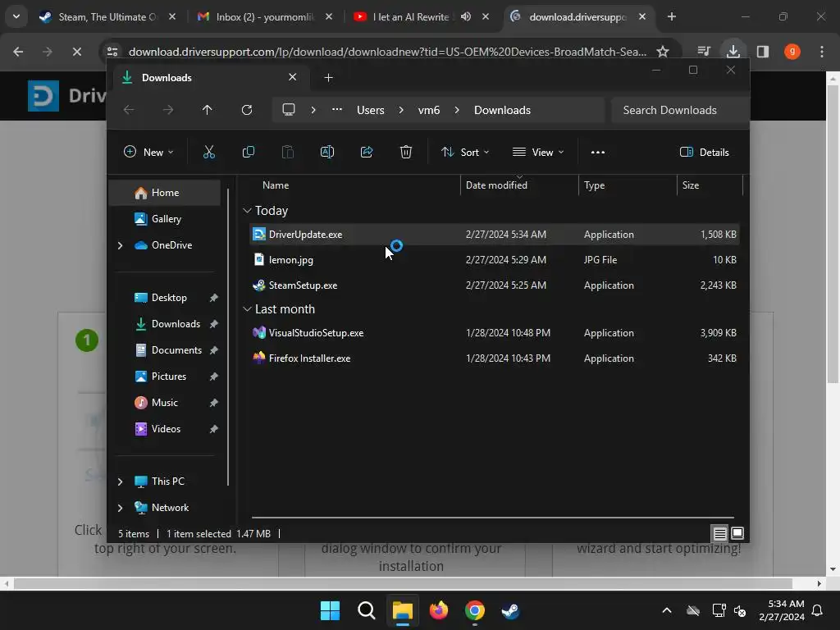Open Chrome side panel icon
The width and height of the screenshot is (840, 630).
(x=763, y=52)
